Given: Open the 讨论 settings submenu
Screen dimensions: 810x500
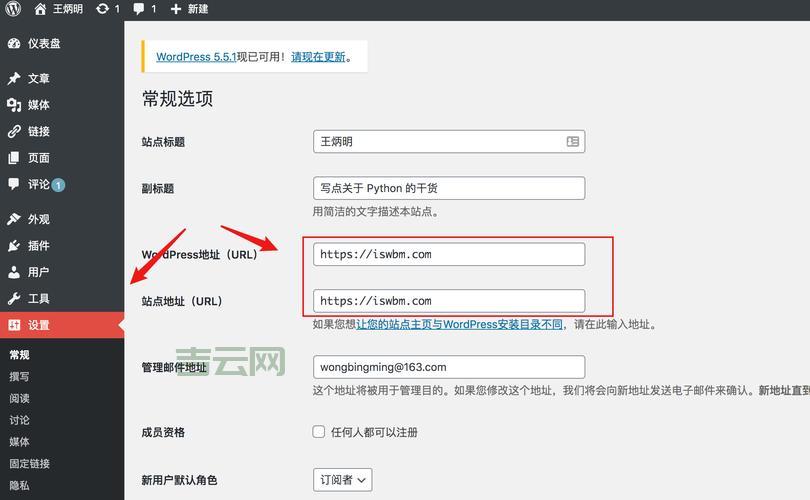Looking at the screenshot, I should pyautogui.click(x=20, y=420).
